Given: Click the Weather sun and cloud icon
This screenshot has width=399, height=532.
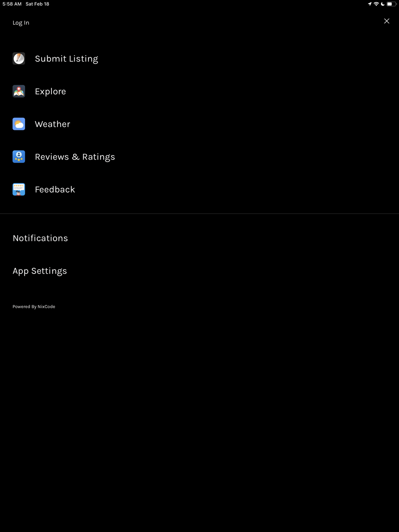Looking at the screenshot, I should coord(19,124).
